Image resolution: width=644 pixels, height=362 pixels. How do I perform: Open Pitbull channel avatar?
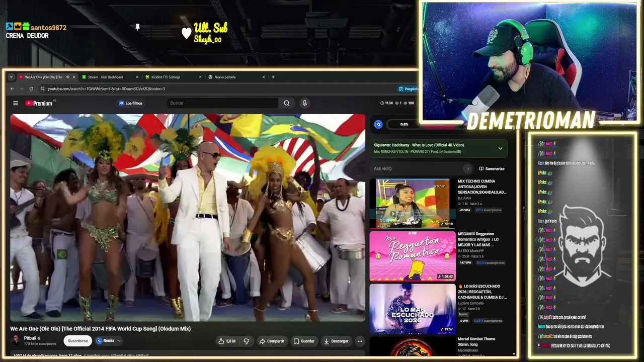click(16, 341)
